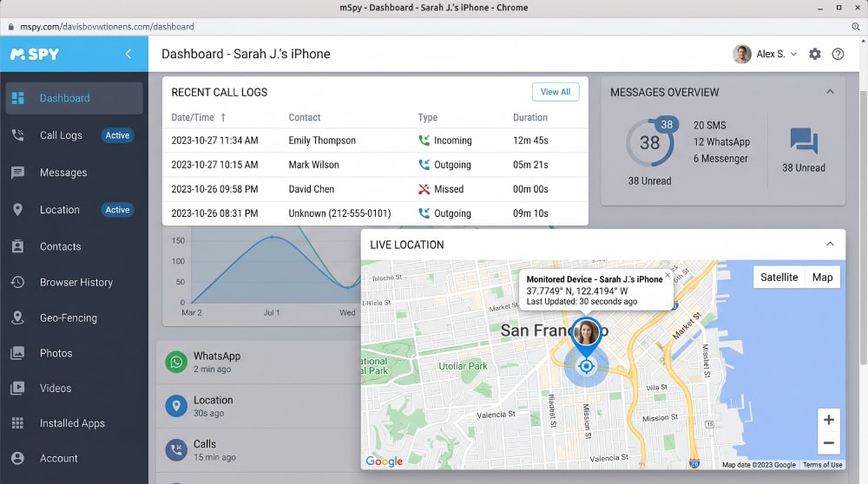The height and width of the screenshot is (484, 868).
Task: Select the Mark Wilson call row
Action: (x=375, y=165)
